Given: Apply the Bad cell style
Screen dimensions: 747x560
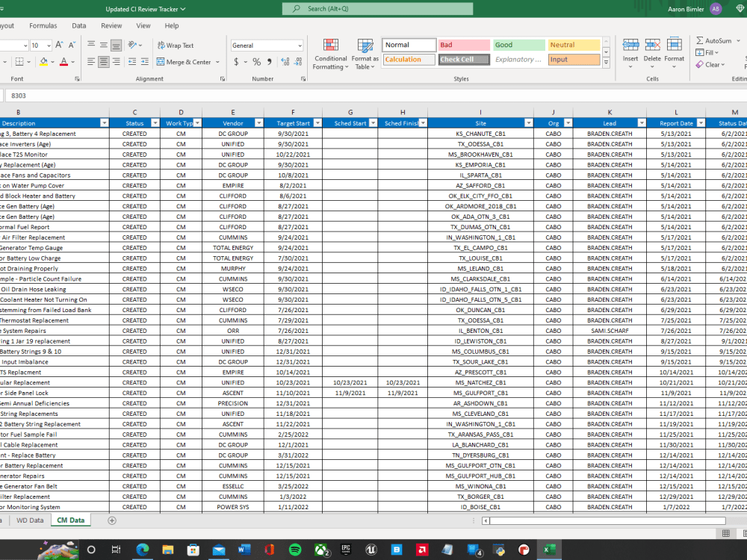Looking at the screenshot, I should pos(464,45).
